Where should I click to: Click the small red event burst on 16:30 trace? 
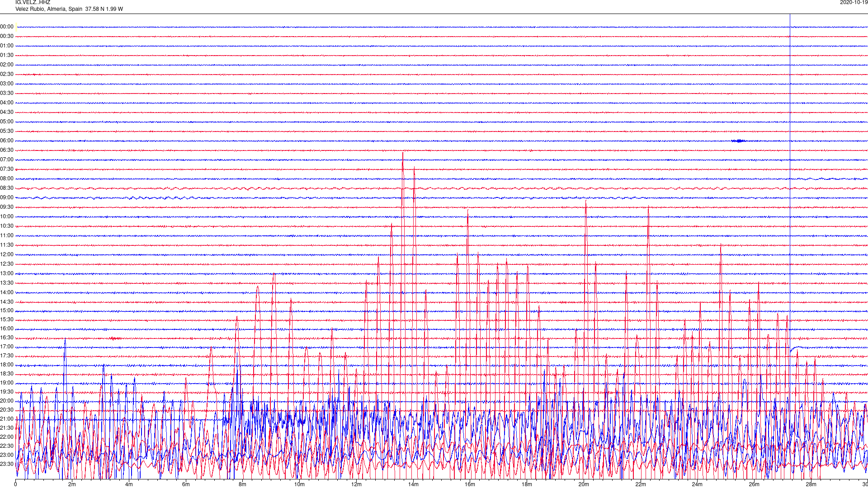tap(115, 338)
